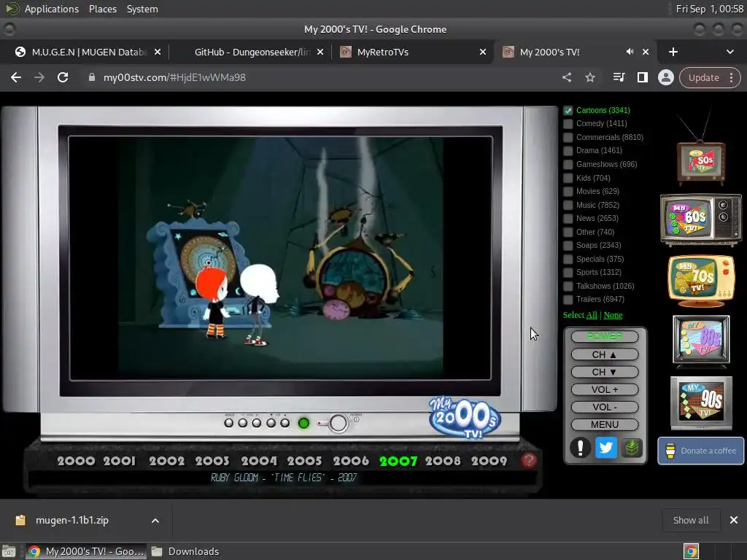Enable the Gameshows category checkbox
747x560 pixels.
point(568,164)
